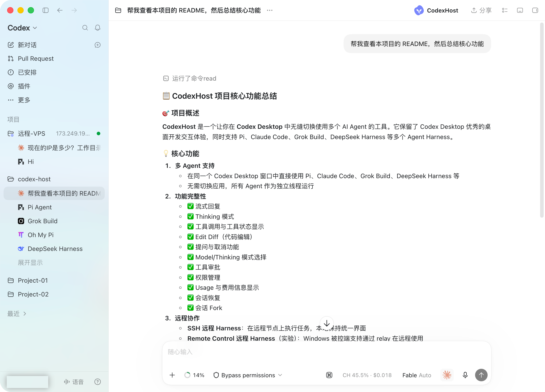Screen dimensions: 545x392
Task: Click the send arrow button
Action: tap(481, 375)
